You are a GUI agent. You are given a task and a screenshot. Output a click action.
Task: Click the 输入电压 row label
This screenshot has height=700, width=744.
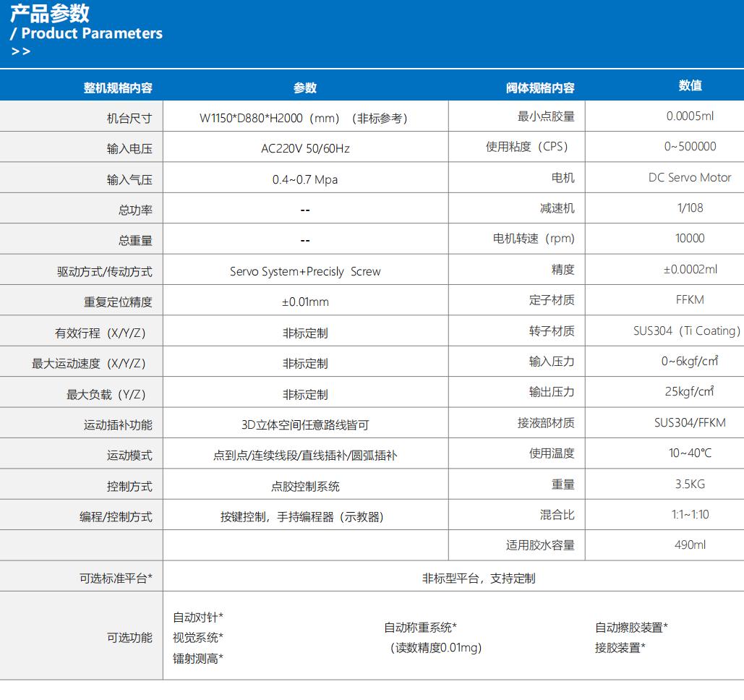tap(129, 149)
